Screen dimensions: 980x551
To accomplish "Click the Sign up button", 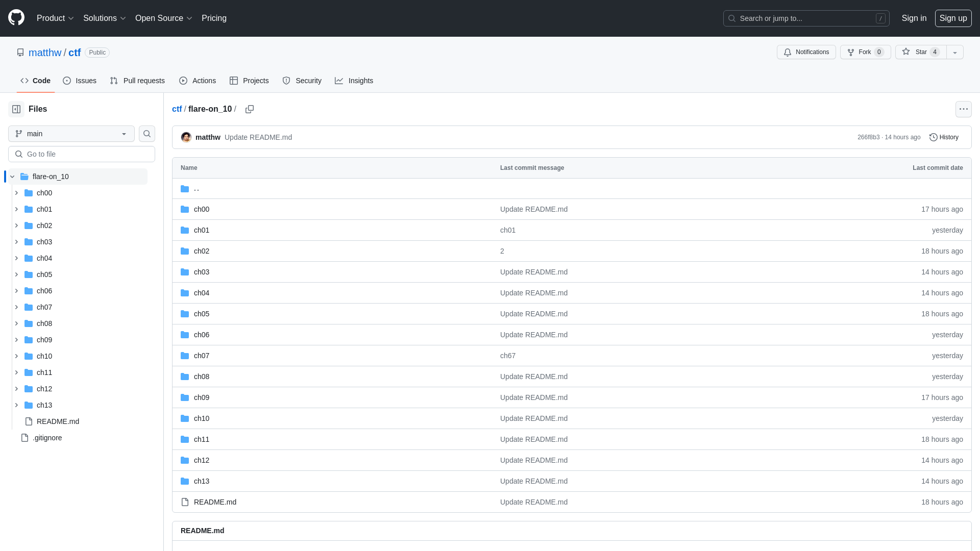I will (x=953, y=18).
